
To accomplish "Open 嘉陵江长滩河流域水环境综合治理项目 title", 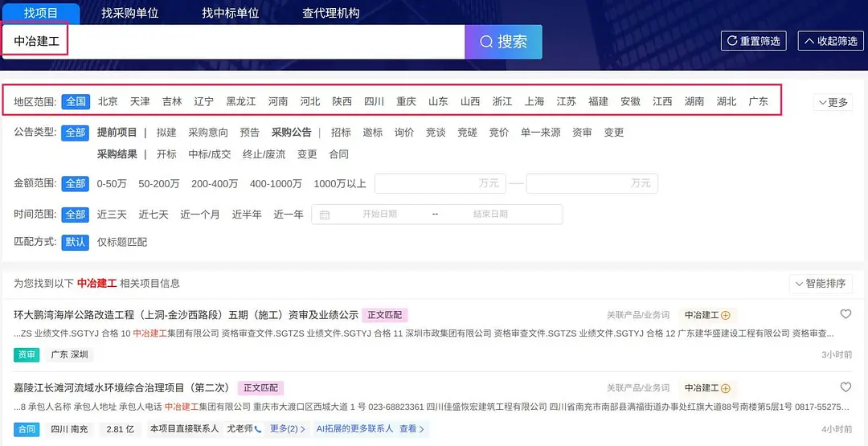I will pyautogui.click(x=124, y=388).
